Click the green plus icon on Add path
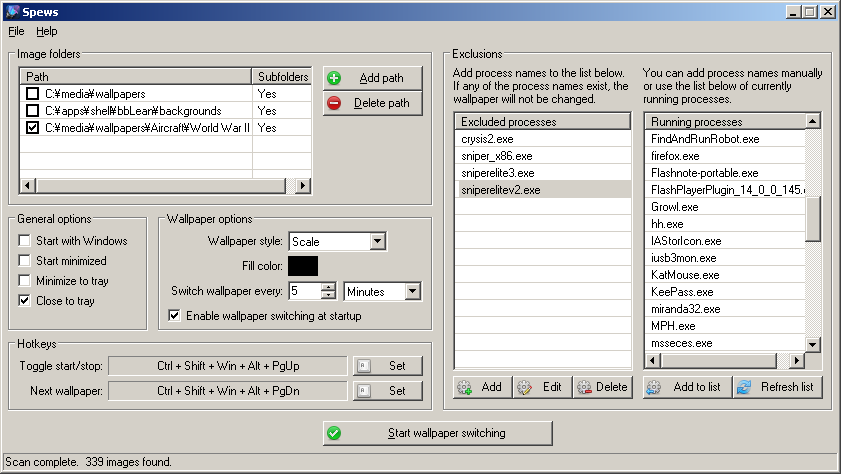 [334, 78]
